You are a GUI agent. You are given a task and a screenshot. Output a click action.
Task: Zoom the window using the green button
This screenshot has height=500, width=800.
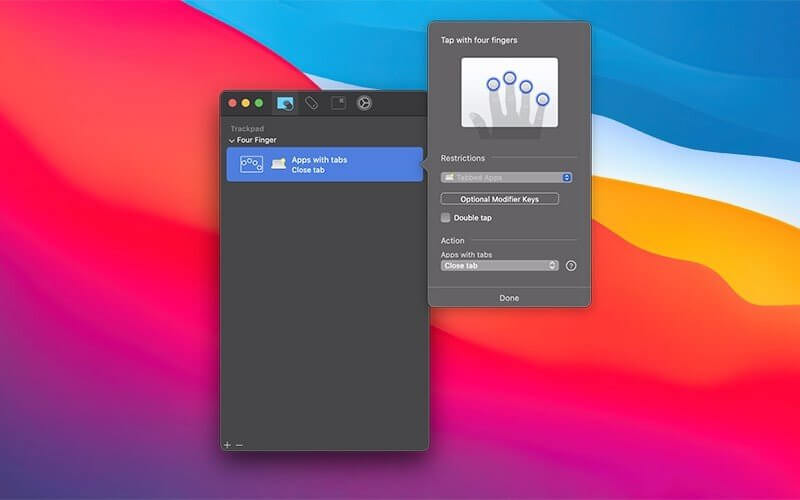259,103
